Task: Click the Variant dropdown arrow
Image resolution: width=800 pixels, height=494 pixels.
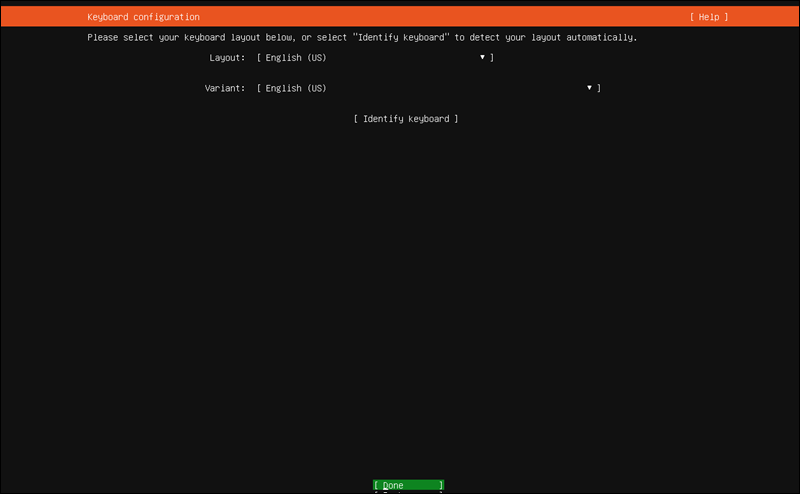Action: [589, 88]
